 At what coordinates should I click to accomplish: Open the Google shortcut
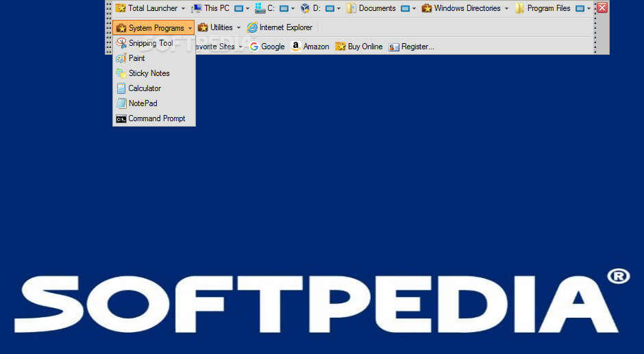tap(267, 47)
